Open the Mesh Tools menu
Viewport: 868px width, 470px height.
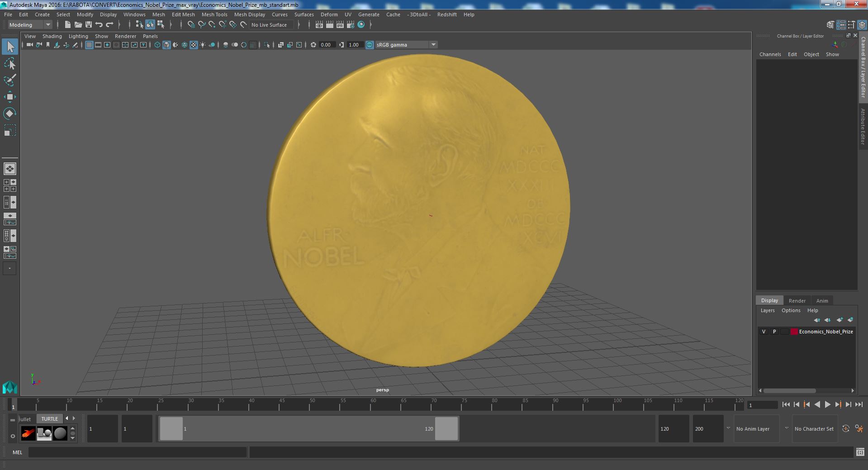point(214,14)
